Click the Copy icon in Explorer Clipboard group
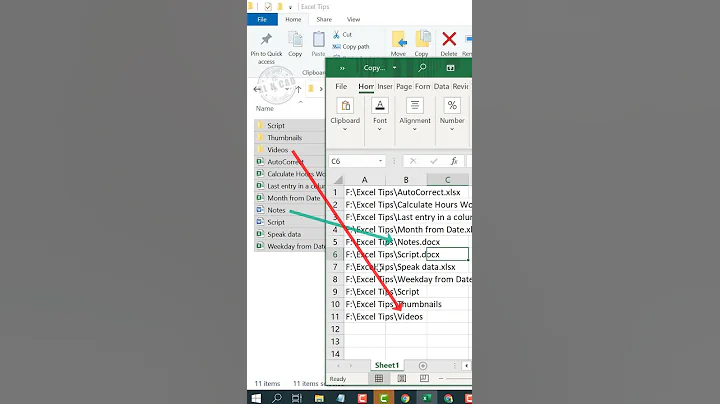 pyautogui.click(x=295, y=44)
